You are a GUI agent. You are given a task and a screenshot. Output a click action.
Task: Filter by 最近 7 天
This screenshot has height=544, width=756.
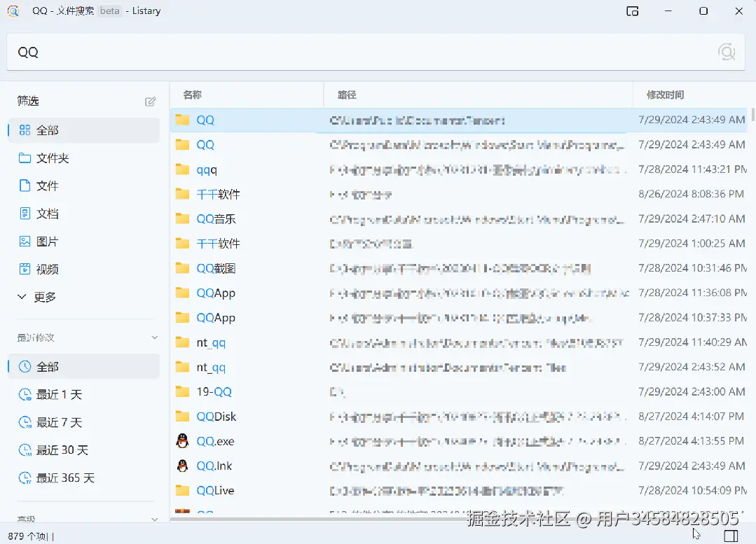coord(84,422)
